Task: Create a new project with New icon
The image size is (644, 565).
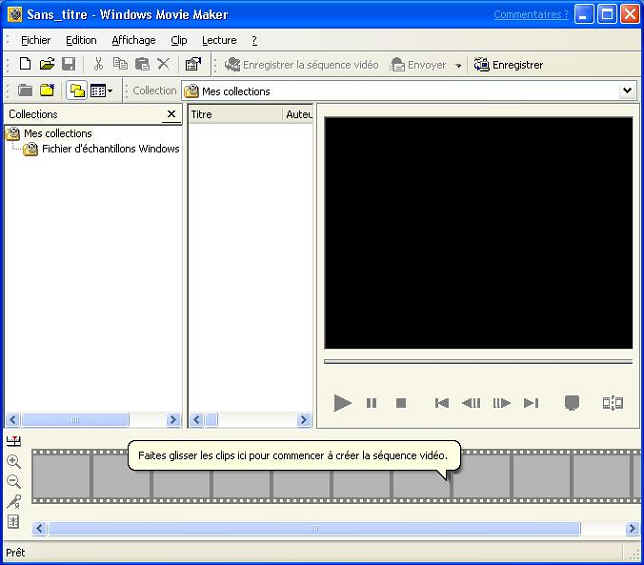Action: pyautogui.click(x=25, y=64)
